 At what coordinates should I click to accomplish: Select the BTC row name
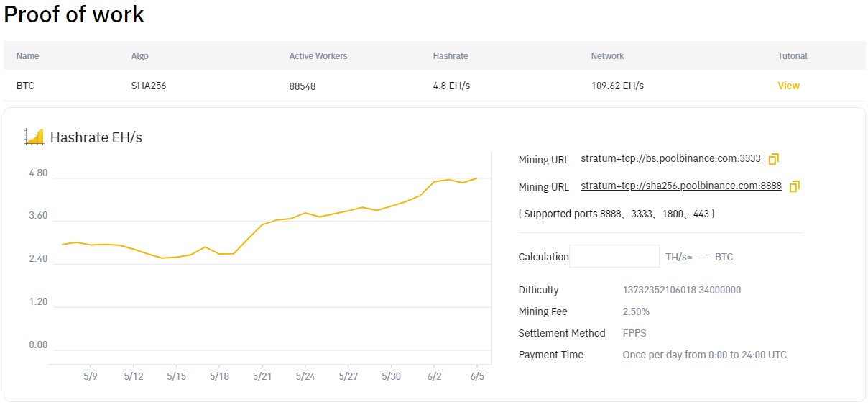point(25,86)
